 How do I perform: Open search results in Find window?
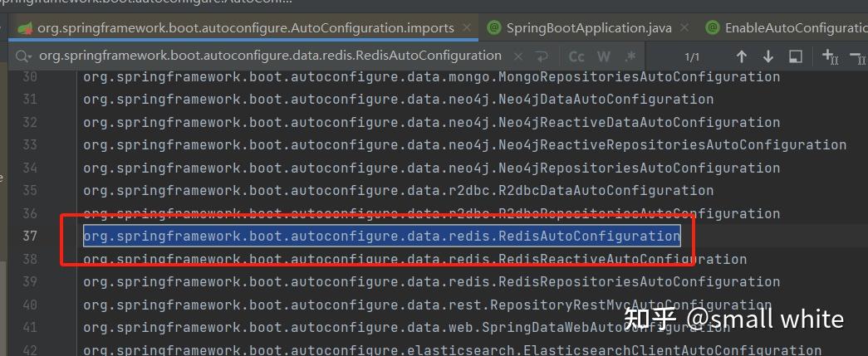(x=795, y=56)
